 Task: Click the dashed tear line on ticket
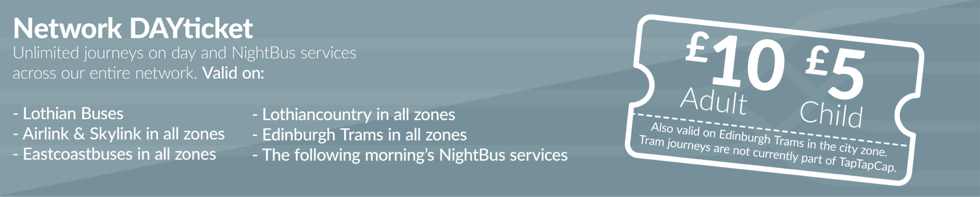point(770,130)
